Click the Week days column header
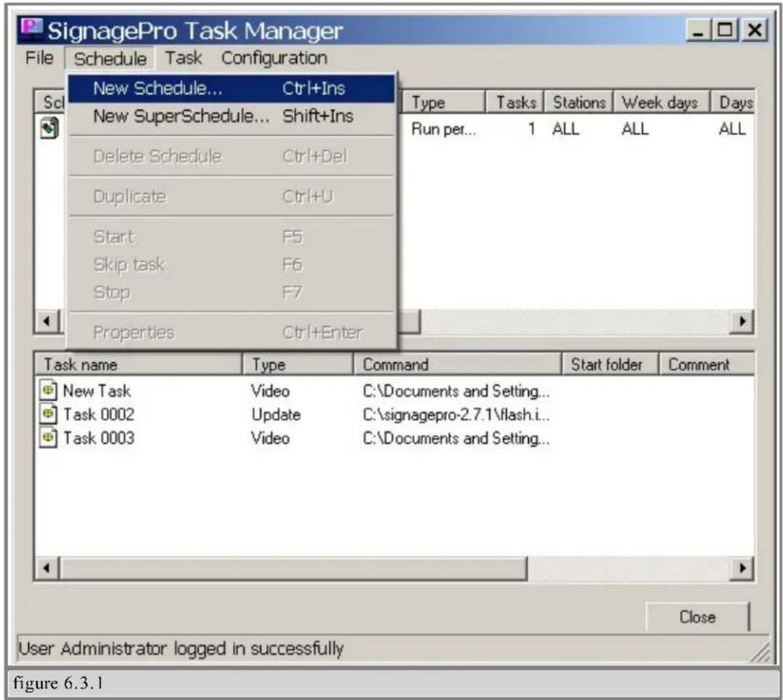Image resolution: width=783 pixels, height=700 pixels. tap(661, 103)
